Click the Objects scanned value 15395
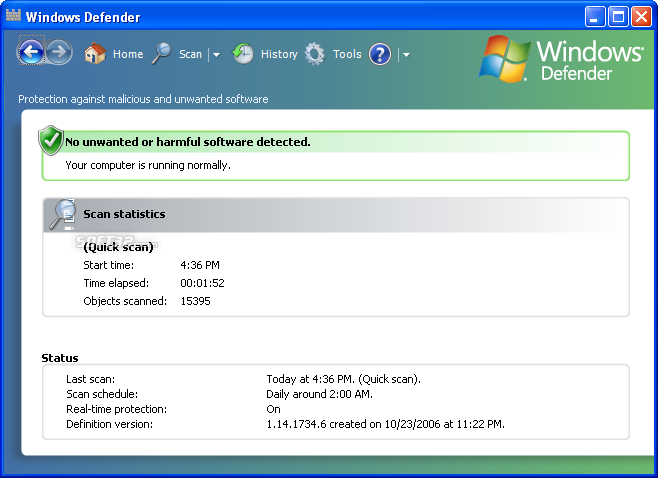Viewport: 658px width, 478px height. click(196, 301)
